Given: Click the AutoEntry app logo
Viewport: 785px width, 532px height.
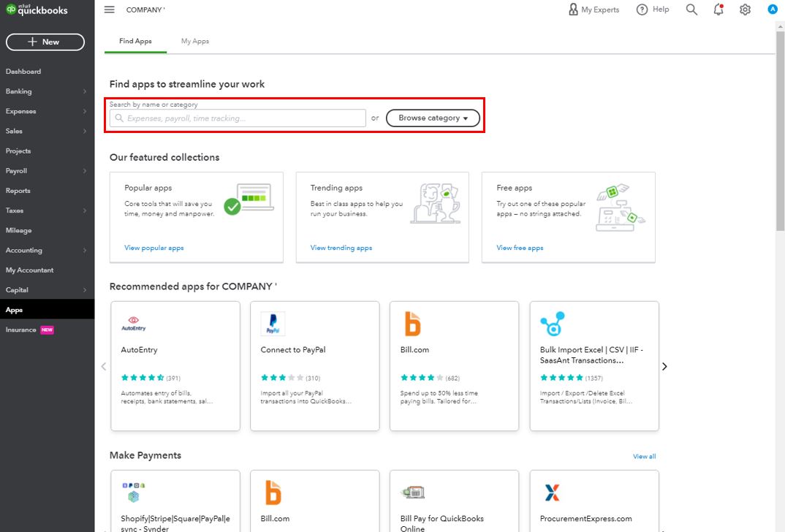Looking at the screenshot, I should (x=133, y=324).
